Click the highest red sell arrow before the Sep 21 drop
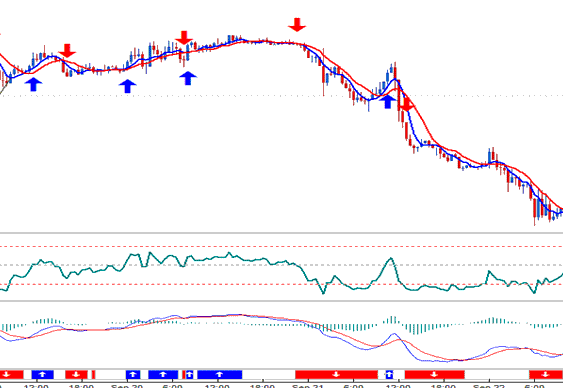The height and width of the screenshot is (389, 564). tap(297, 24)
